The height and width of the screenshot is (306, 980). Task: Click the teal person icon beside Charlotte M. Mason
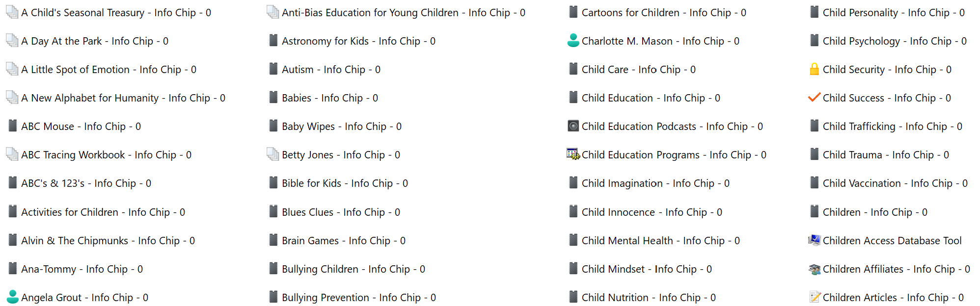tap(573, 41)
